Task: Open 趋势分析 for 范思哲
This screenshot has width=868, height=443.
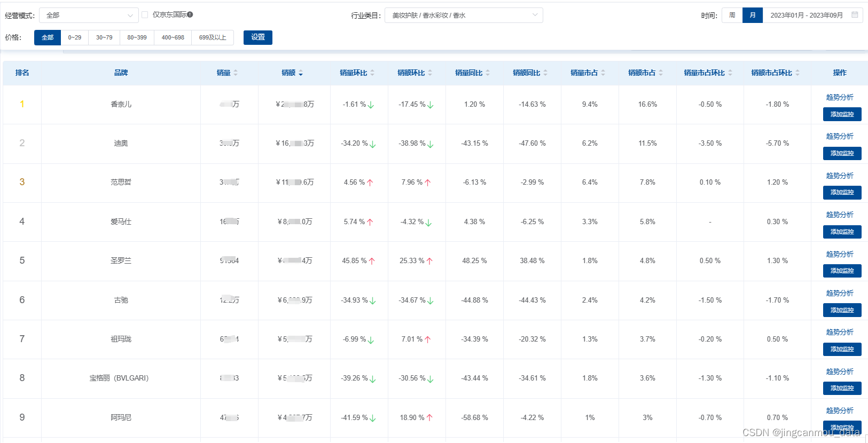Action: click(840, 176)
